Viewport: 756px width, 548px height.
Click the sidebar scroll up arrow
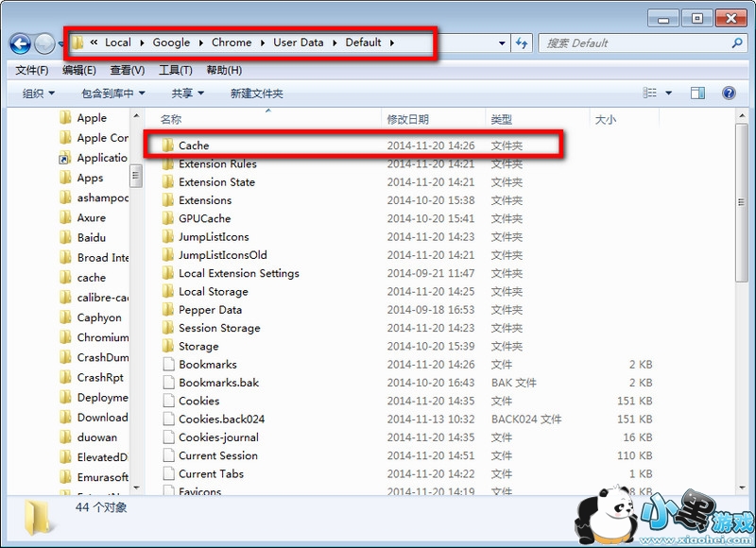(x=135, y=116)
